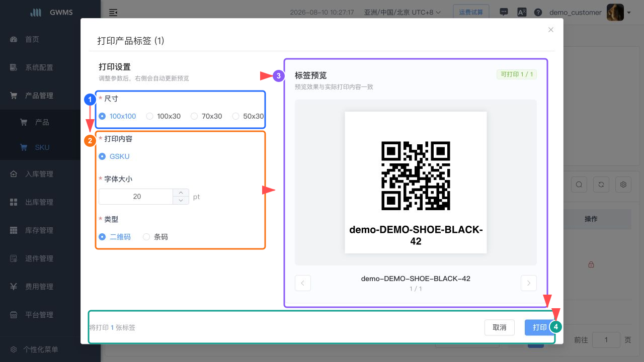Select GSKU as print content
644x362 pixels.
tap(114, 156)
